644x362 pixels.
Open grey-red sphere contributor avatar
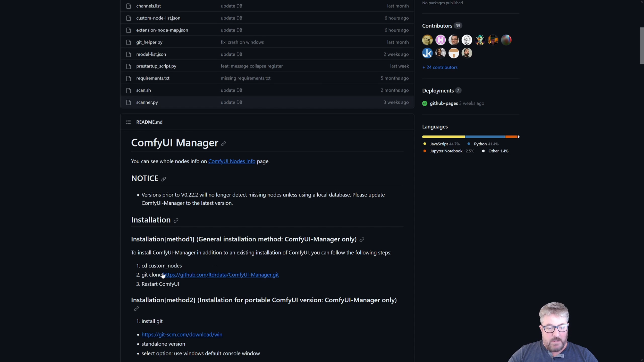tap(506, 40)
